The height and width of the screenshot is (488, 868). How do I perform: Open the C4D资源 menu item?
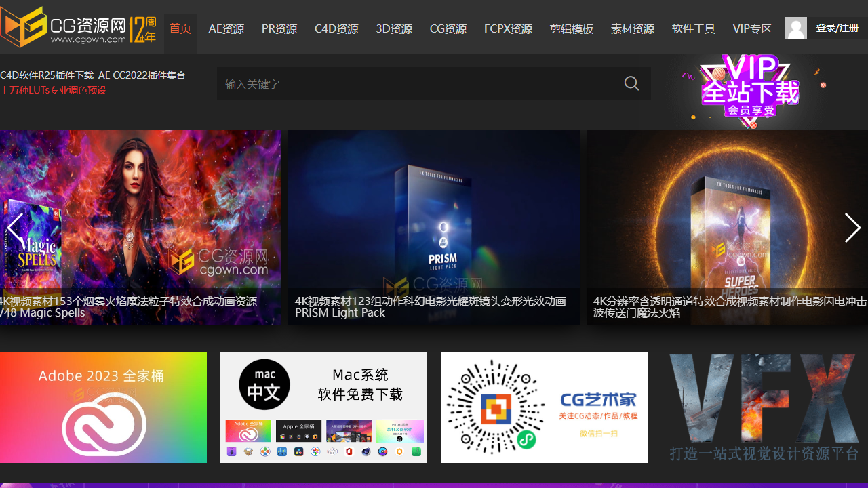tap(336, 28)
